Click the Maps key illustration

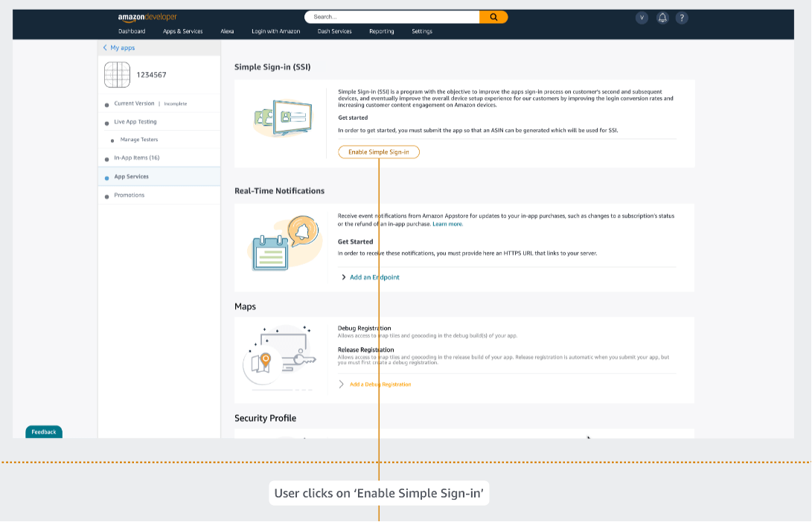tap(280, 357)
